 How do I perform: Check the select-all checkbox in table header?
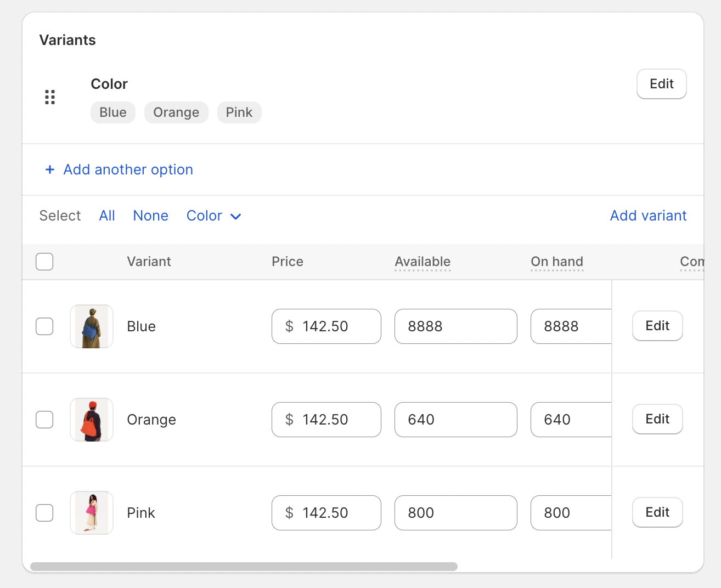(44, 262)
